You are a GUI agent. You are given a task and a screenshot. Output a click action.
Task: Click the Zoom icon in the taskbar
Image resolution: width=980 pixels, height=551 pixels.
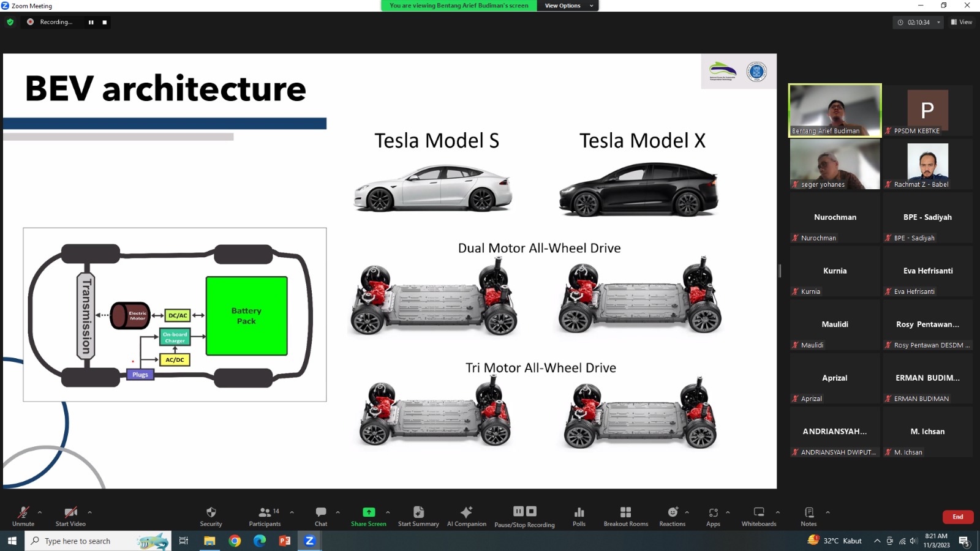pos(310,541)
